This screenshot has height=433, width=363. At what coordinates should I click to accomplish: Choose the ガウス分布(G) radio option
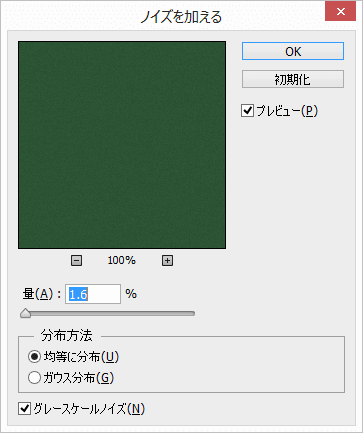coord(34,378)
